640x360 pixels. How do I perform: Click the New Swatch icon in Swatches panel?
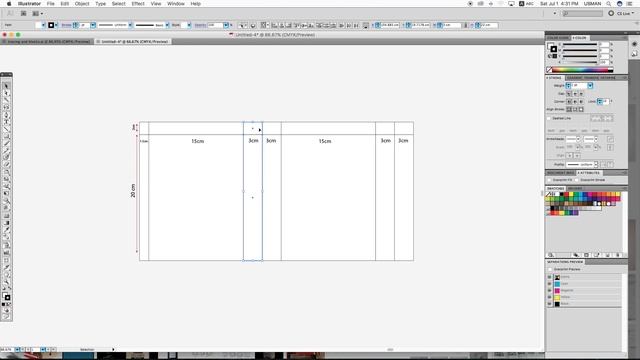[607, 255]
